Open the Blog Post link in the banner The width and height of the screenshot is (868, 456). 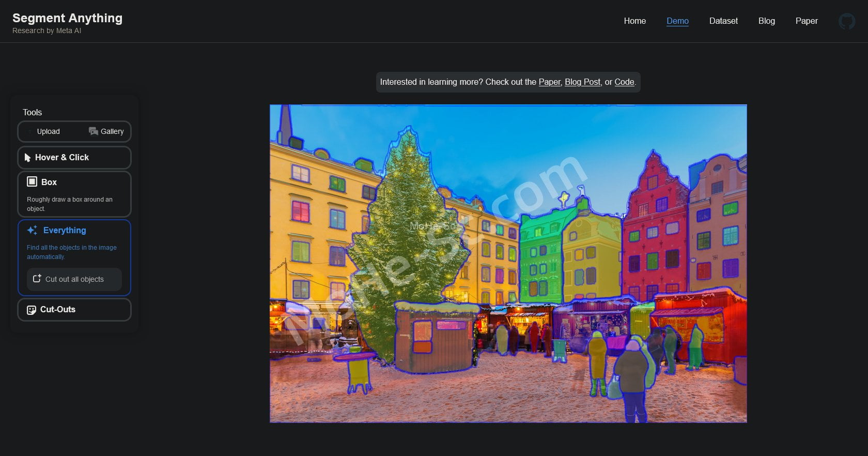pyautogui.click(x=582, y=82)
